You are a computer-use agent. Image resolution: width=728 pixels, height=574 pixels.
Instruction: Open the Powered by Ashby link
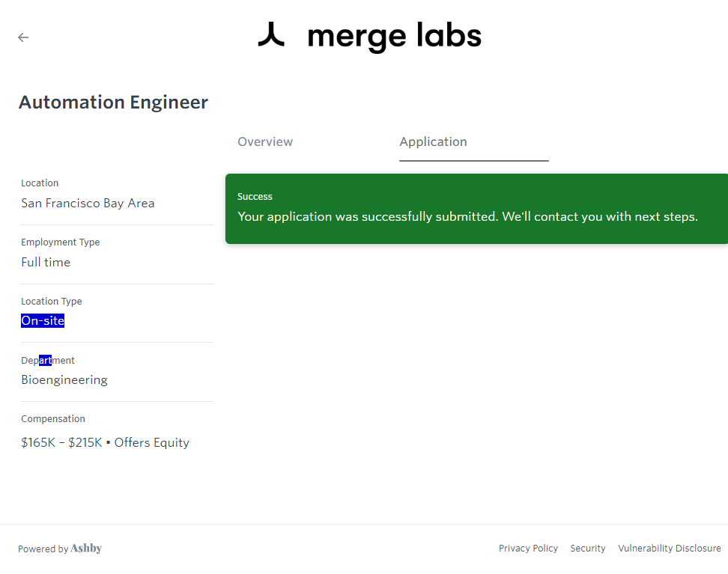(60, 549)
